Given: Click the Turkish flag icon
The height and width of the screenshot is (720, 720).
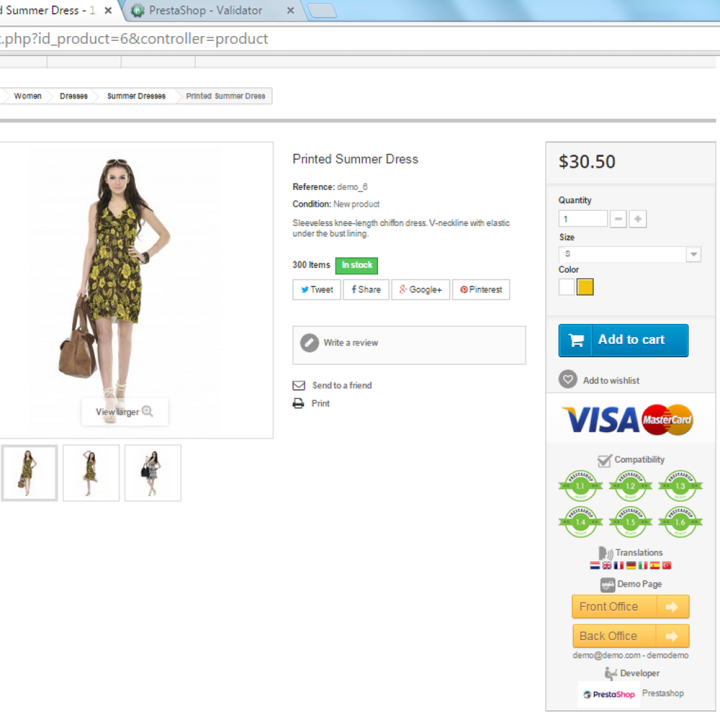Looking at the screenshot, I should (666, 566).
